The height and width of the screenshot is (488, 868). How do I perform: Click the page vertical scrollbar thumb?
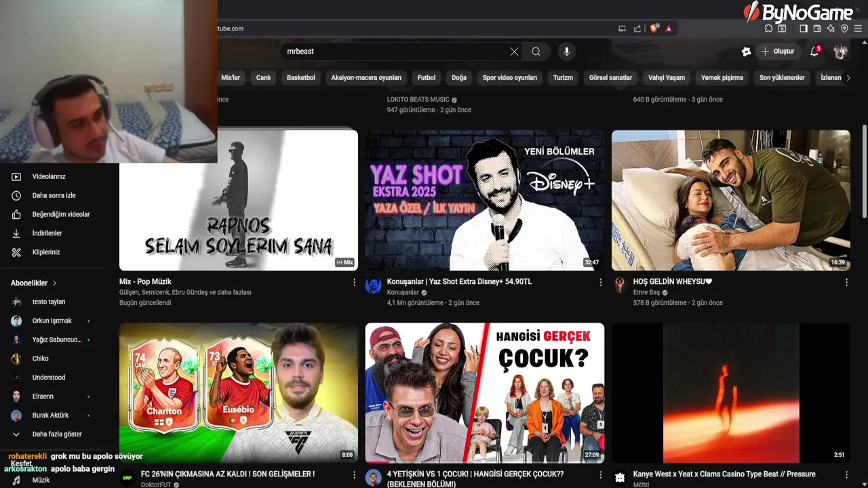click(864, 171)
